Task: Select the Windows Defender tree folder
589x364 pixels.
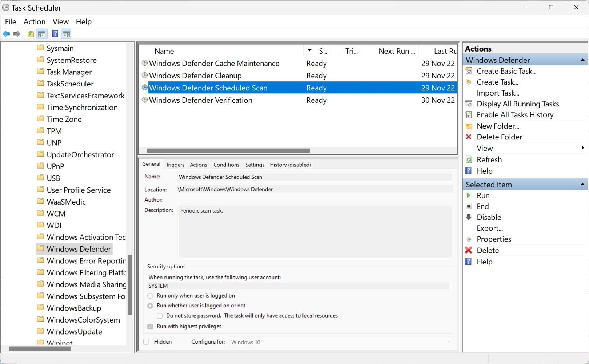Action: (79, 249)
